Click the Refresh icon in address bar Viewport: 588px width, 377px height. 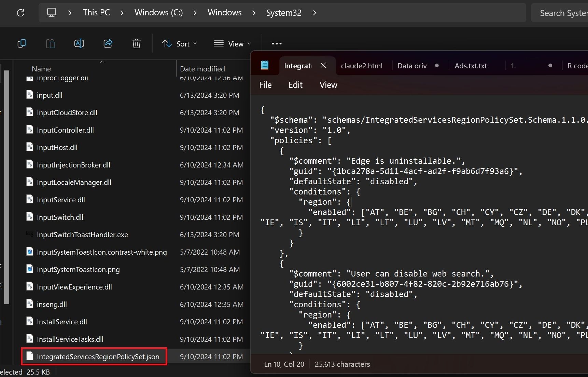(x=21, y=13)
